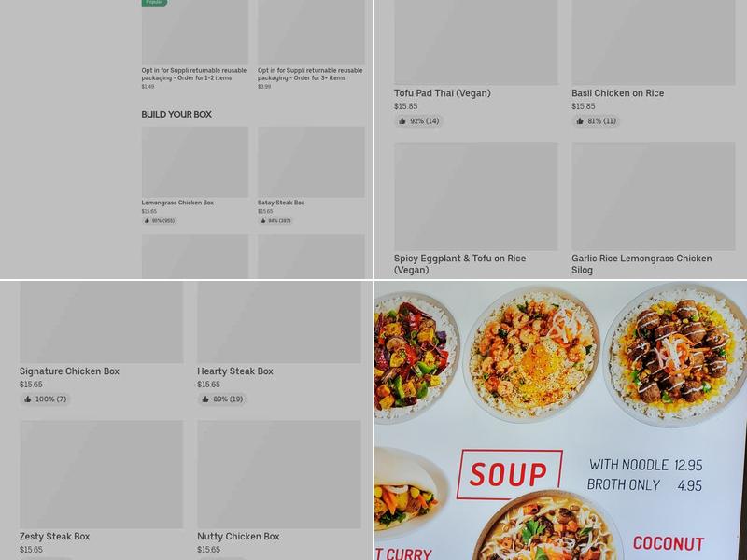Click thumbs-up icon under Lemongrass Chicken Box

click(x=147, y=221)
